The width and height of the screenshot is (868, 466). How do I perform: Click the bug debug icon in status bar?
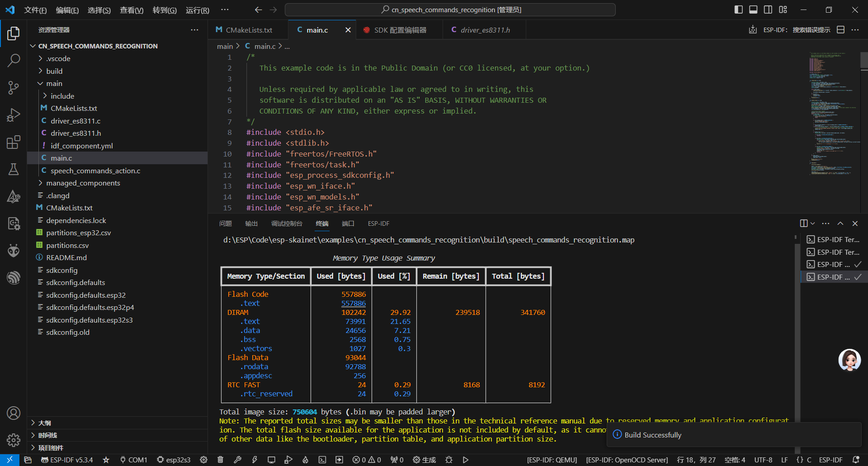coord(449,460)
